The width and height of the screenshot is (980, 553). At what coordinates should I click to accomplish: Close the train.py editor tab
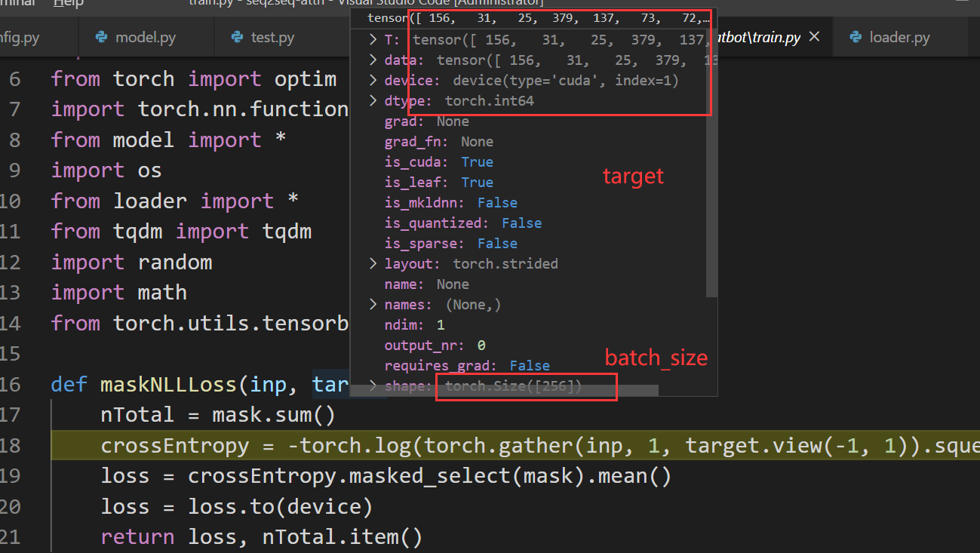coord(814,37)
